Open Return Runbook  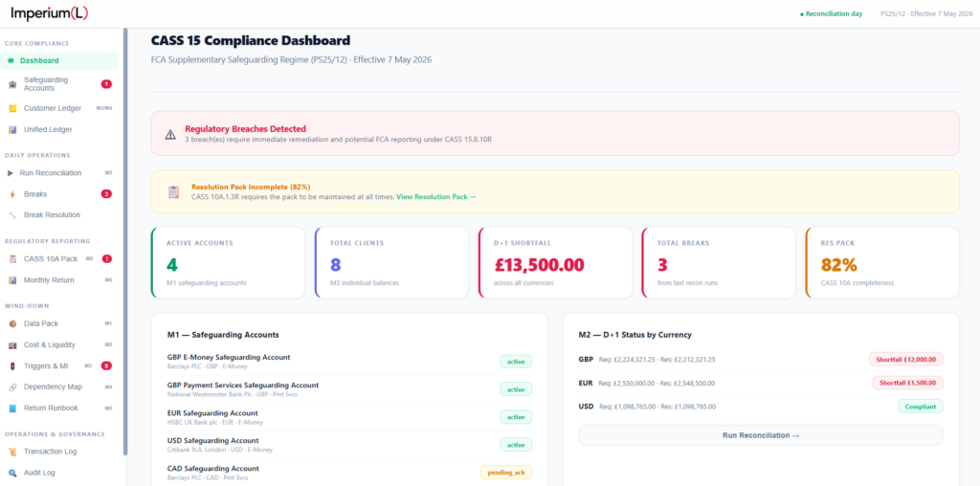(x=60, y=409)
